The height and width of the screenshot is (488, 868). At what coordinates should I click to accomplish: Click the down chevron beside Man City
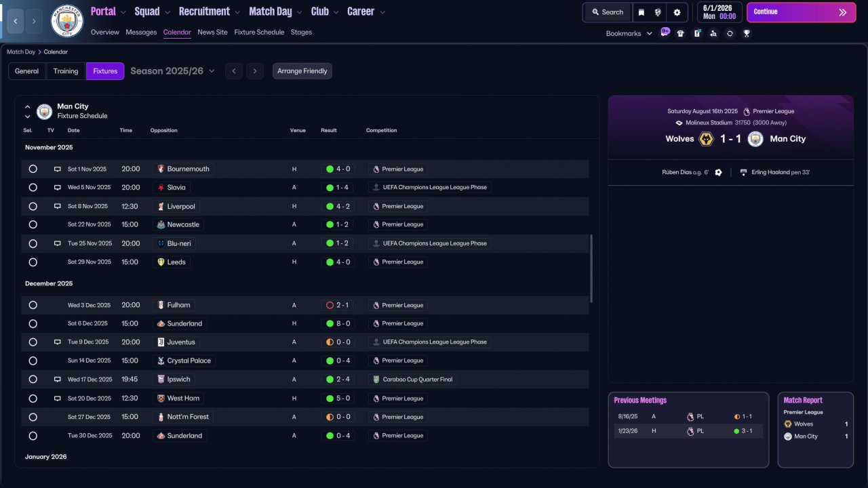coord(28,117)
